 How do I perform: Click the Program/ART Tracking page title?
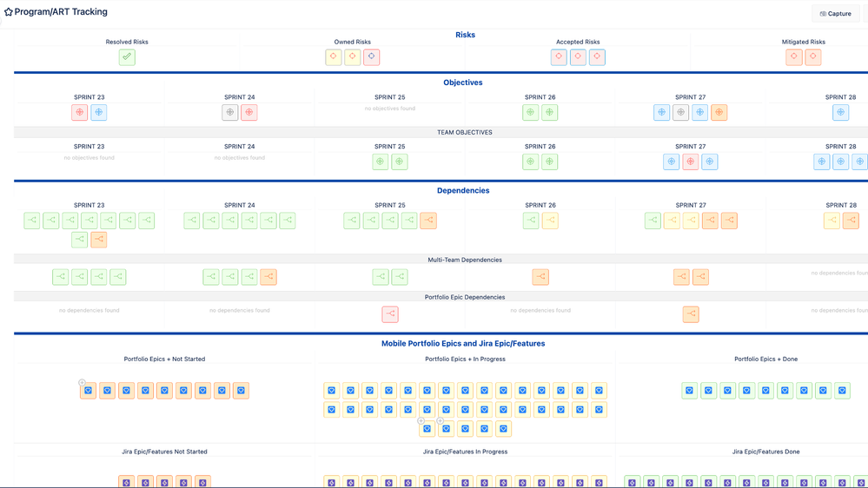(x=61, y=11)
